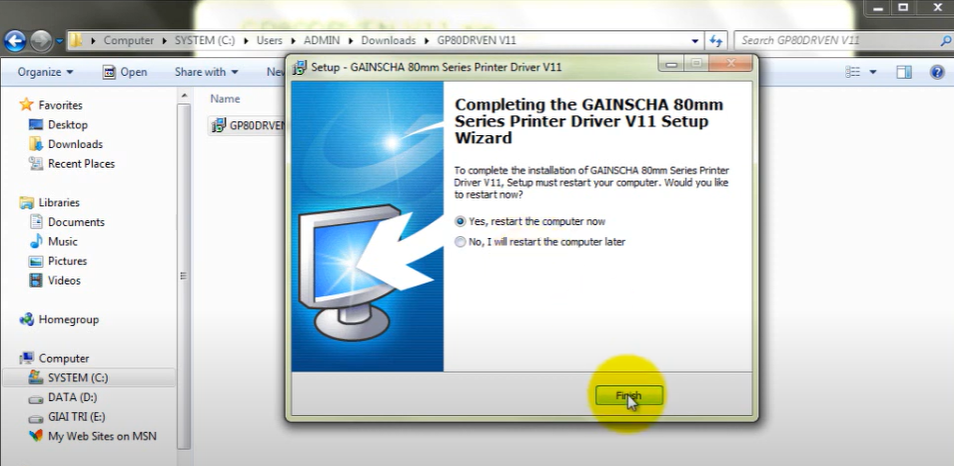The image size is (954, 466).
Task: Select Favorites in navigation pane
Action: 51,105
